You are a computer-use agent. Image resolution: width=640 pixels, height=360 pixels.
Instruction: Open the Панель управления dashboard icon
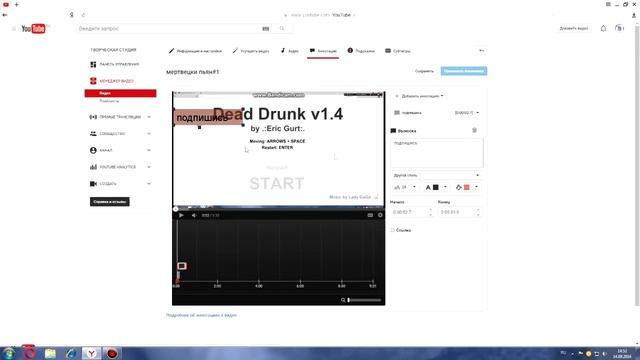(x=93, y=64)
